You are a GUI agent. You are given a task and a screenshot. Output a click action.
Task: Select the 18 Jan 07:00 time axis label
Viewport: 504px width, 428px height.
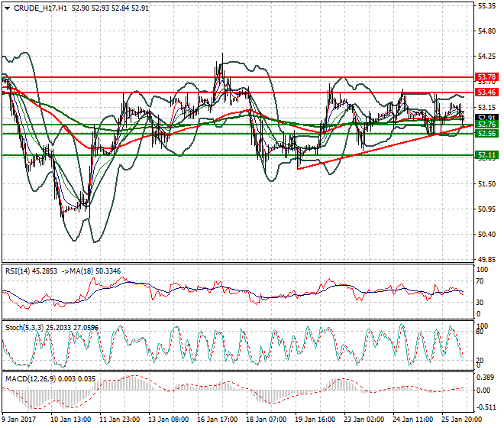click(x=267, y=420)
